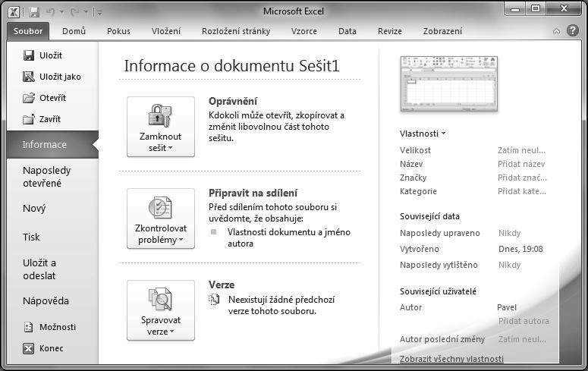This screenshot has height=371, width=588.
Task: Switch to the Domů tab
Action: coord(74,31)
